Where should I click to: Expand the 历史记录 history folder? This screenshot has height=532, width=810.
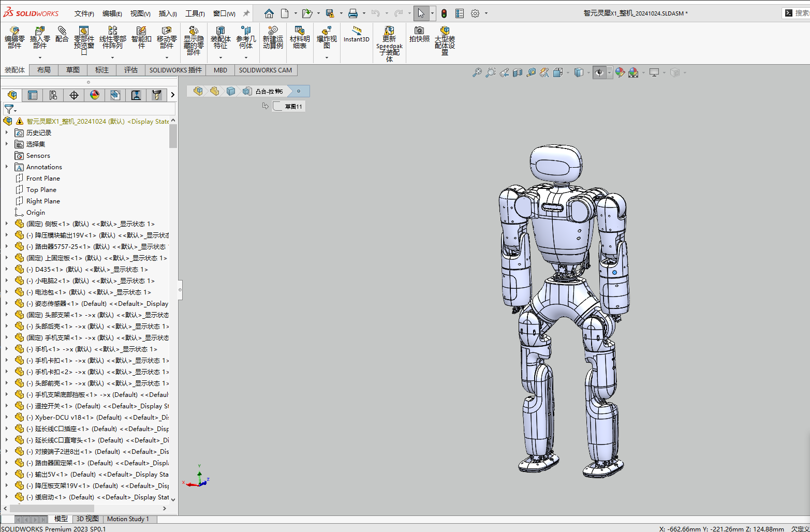click(7, 132)
